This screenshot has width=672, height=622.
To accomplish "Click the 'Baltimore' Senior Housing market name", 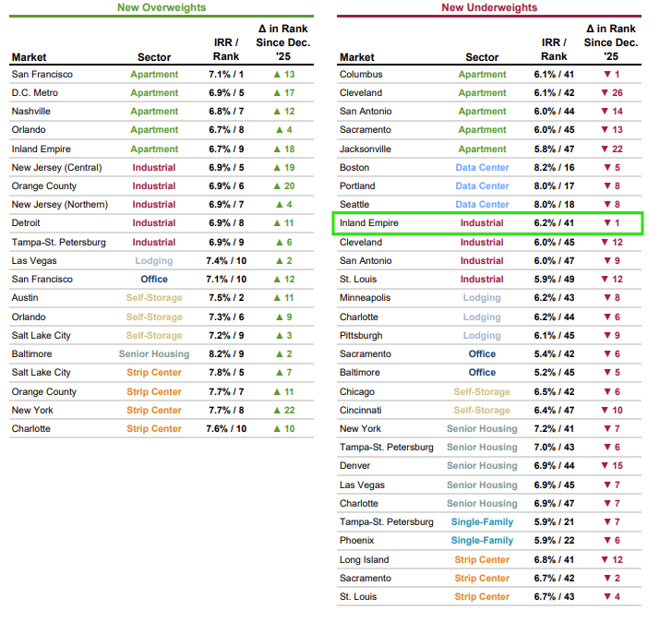I will (x=31, y=353).
